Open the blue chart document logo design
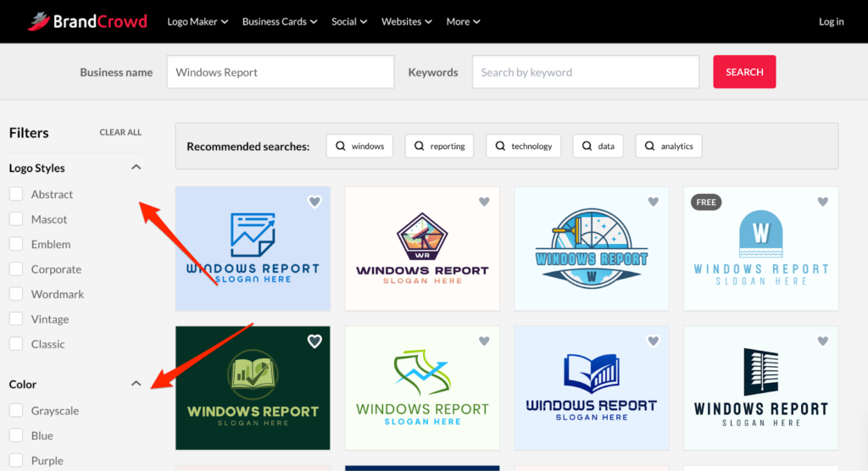Screen dimensions: 868x471 click(253, 248)
